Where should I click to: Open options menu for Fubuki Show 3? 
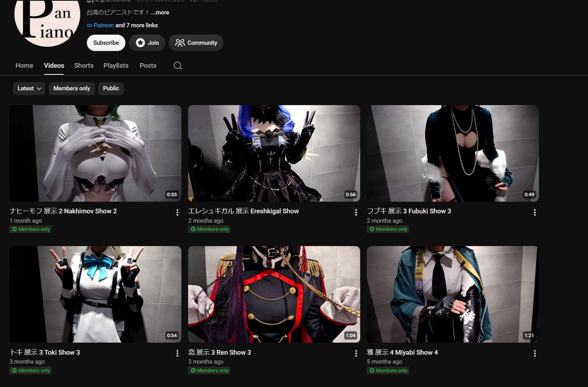click(x=535, y=212)
